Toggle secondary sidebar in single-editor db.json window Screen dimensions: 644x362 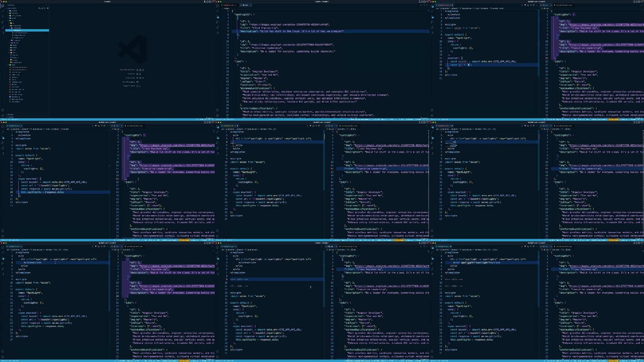click(425, 1)
